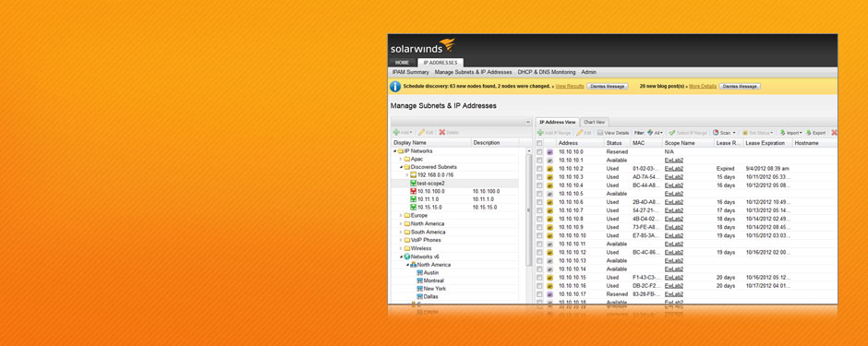
Task: Click the Scan toolbar icon
Action: [716, 133]
